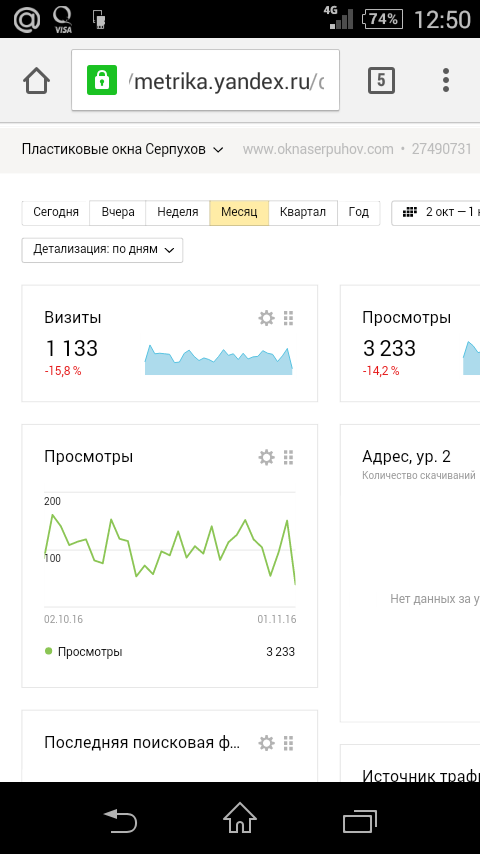Click the Источник трафика widget title
Screen dimensions: 480x854
pyautogui.click(x=421, y=776)
